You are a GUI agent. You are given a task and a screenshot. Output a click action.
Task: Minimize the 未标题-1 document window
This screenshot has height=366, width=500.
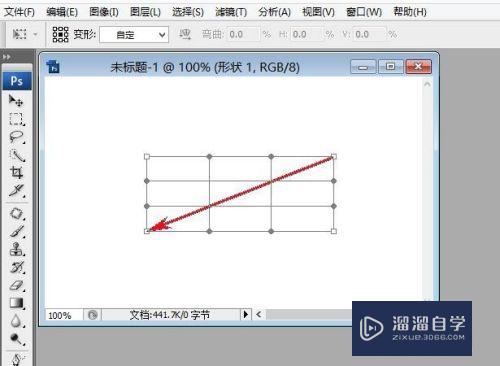pos(363,67)
